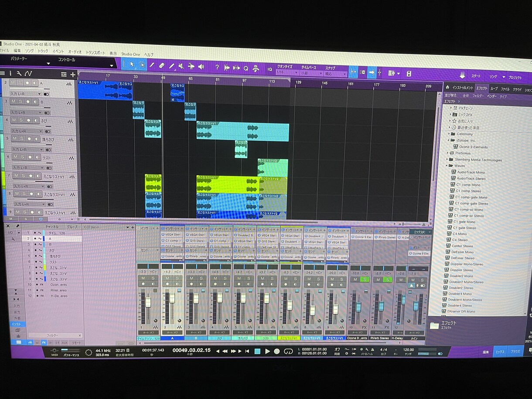The image size is (532, 399).
Task: Solo mixer channel 3 (B)
Action: (202, 278)
